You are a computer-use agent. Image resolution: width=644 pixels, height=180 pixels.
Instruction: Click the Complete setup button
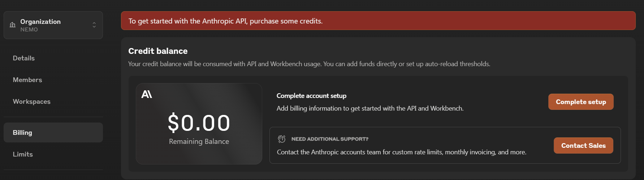[x=581, y=102]
